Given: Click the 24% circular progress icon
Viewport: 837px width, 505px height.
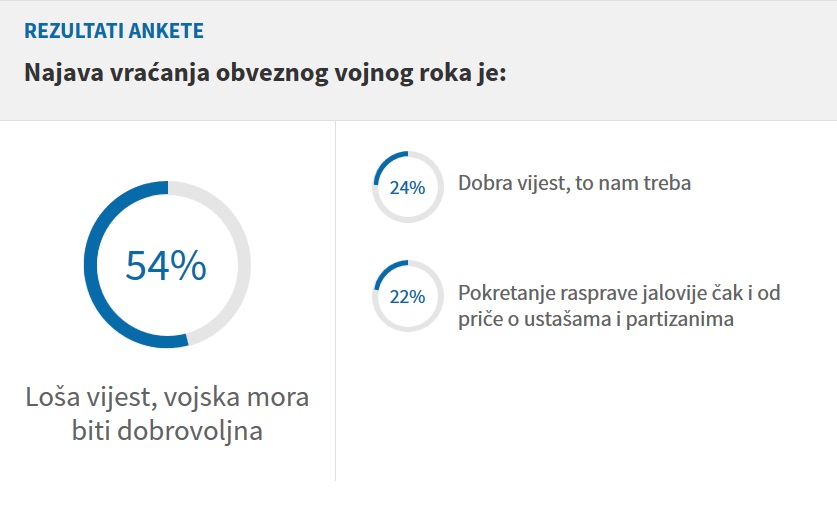Looking at the screenshot, I should tap(407, 186).
